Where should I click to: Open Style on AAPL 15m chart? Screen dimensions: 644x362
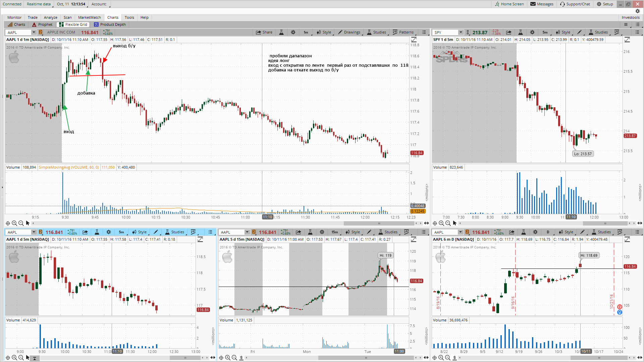(353, 232)
